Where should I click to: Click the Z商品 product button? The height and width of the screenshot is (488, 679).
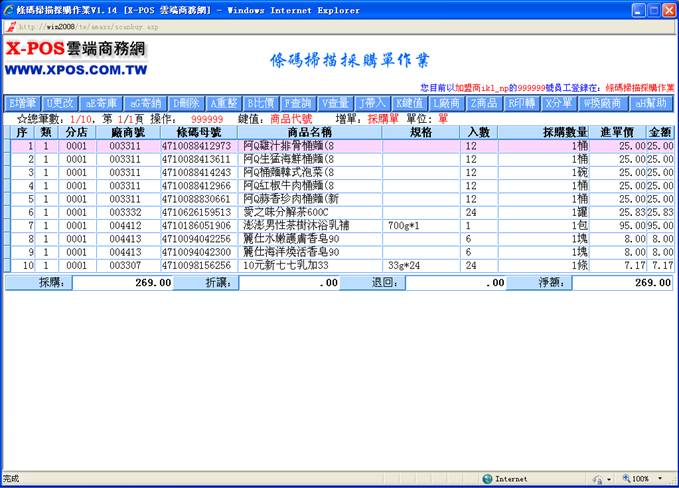[483, 103]
